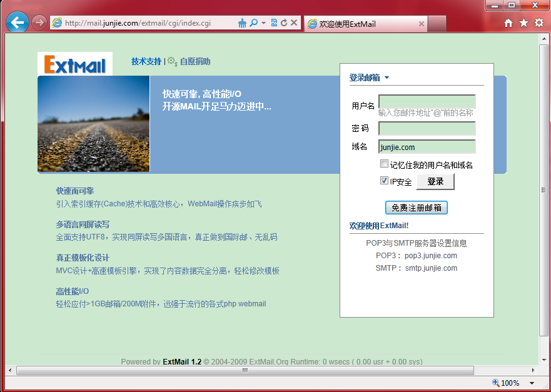The image size is (551, 392).
Task: Click the 快速可靠, 高性能I/O banner text
Action: click(x=202, y=94)
